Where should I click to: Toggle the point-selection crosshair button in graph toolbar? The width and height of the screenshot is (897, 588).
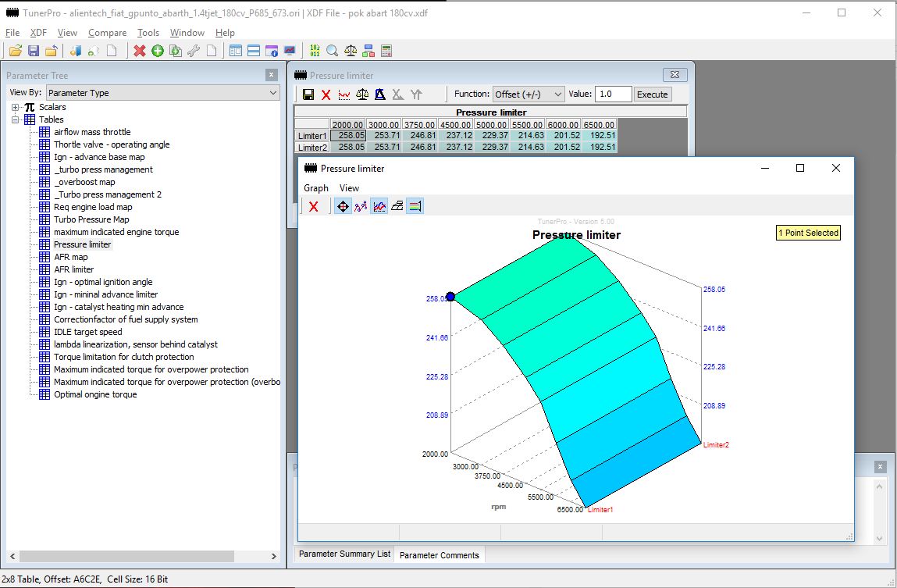[x=342, y=206]
